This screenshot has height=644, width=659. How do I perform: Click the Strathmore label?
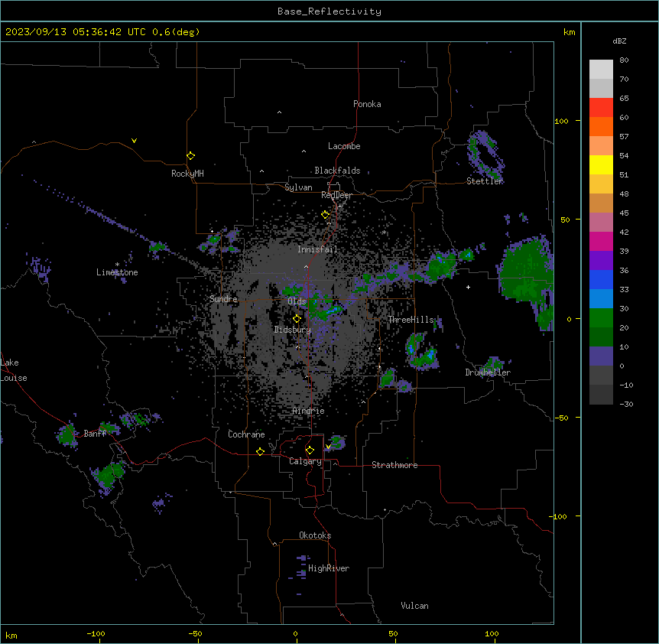[394, 465]
